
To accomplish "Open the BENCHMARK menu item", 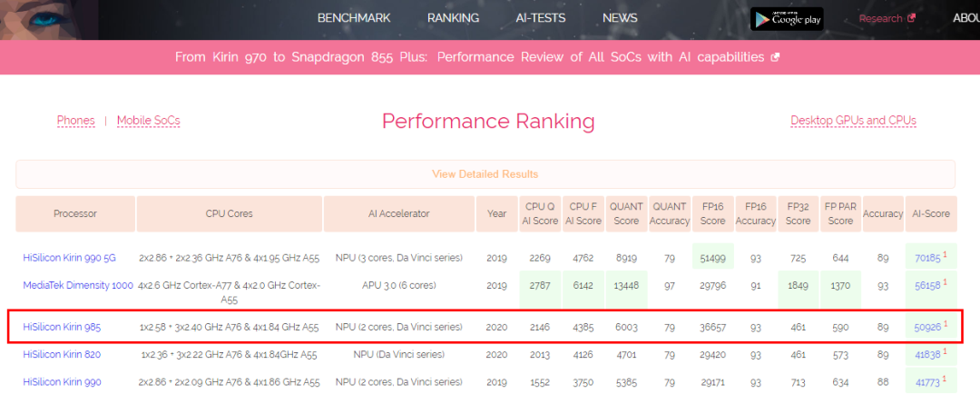I will click(x=354, y=18).
